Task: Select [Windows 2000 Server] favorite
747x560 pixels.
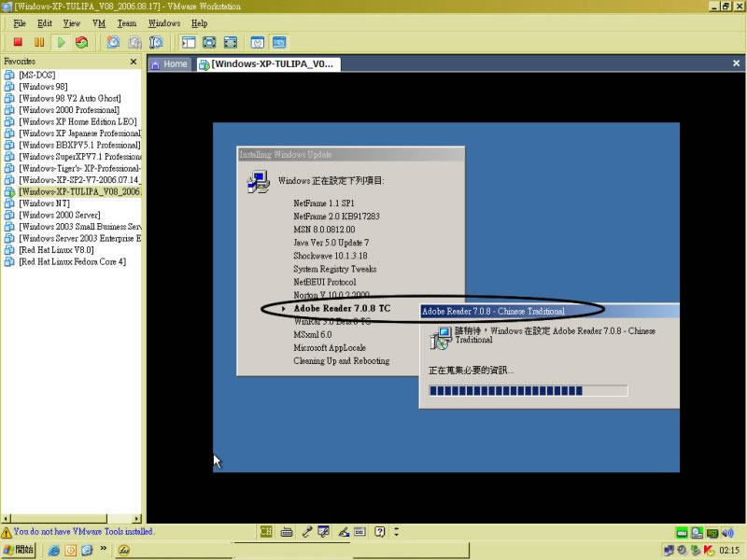Action: (x=60, y=215)
